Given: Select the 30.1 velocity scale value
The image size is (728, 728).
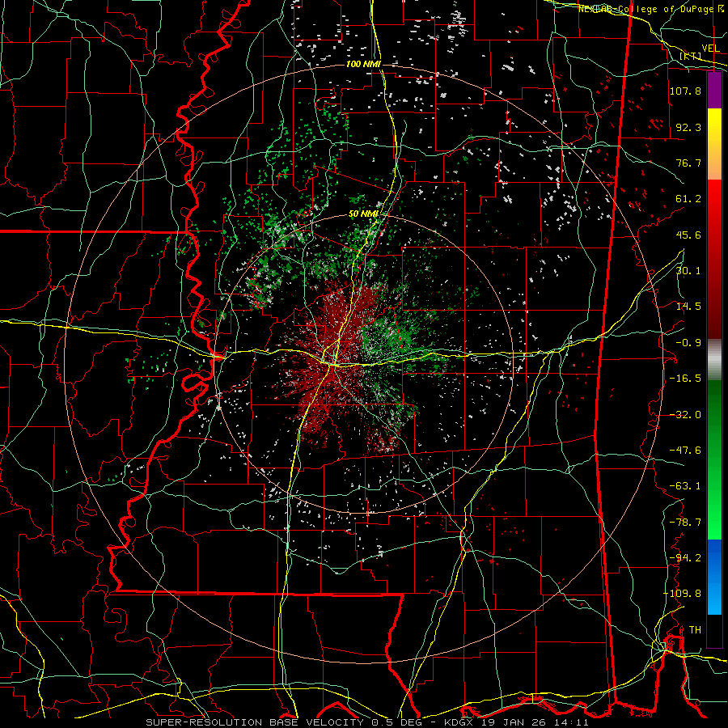Looking at the screenshot, I should point(688,271).
